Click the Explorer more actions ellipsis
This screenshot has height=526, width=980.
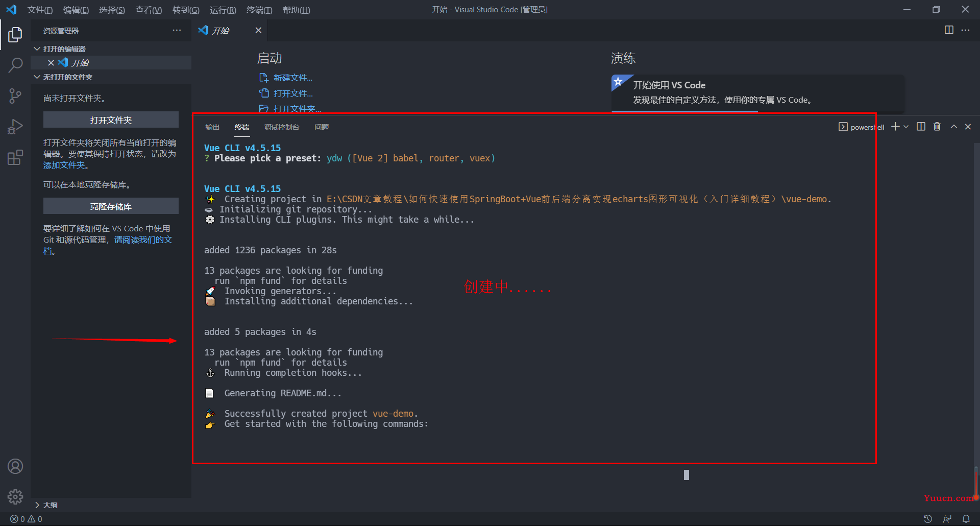pos(177,30)
